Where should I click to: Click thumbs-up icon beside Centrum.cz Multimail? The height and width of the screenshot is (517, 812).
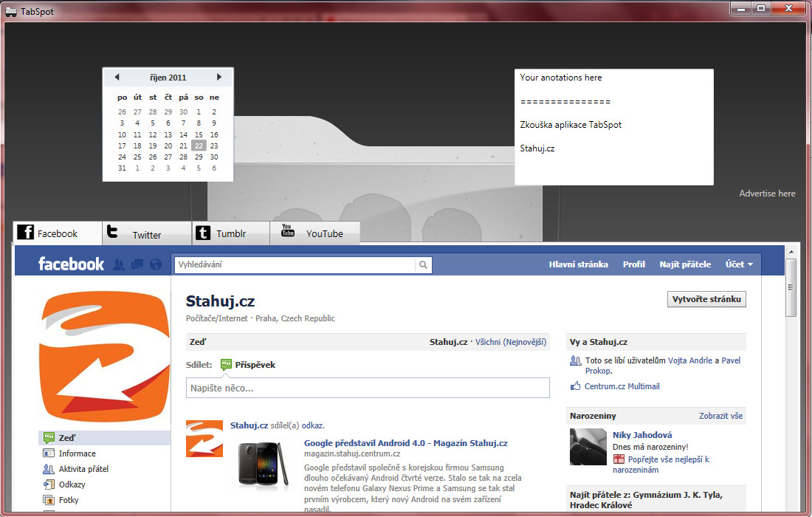click(x=575, y=386)
